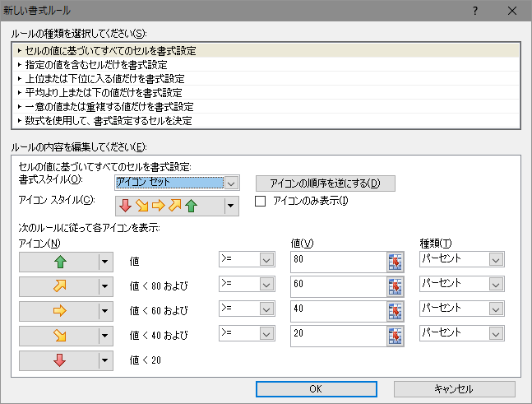The height and width of the screenshot is (404, 532).
Task: Click the value field containing 60
Action: tap(339, 287)
